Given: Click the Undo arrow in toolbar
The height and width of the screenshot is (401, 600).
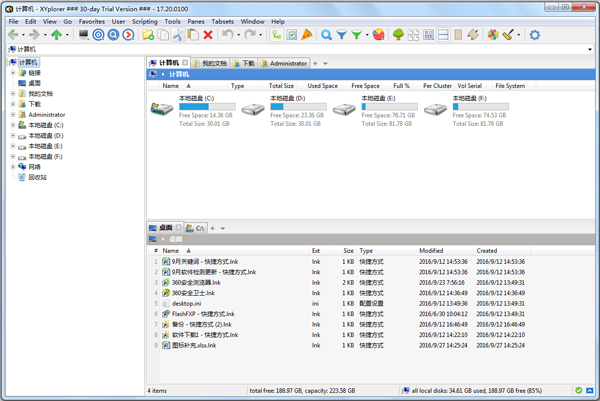Looking at the screenshot, I should click(228, 35).
